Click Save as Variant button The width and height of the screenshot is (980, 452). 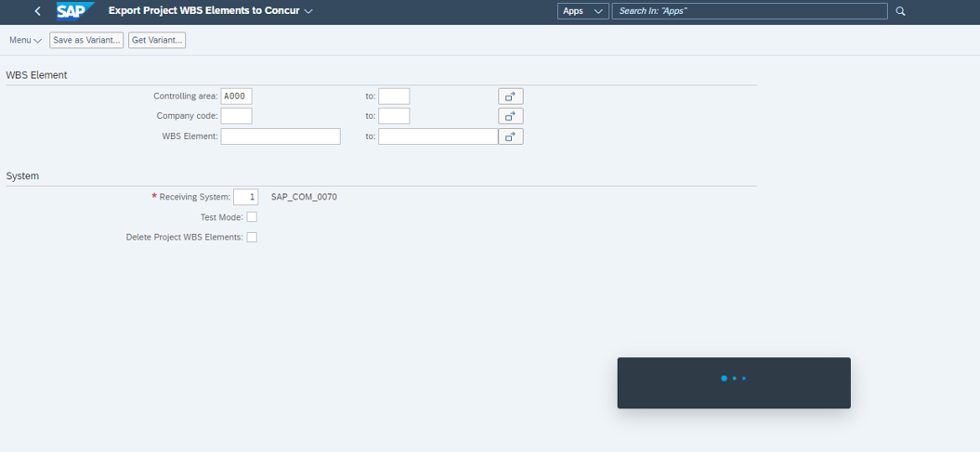pyautogui.click(x=86, y=40)
